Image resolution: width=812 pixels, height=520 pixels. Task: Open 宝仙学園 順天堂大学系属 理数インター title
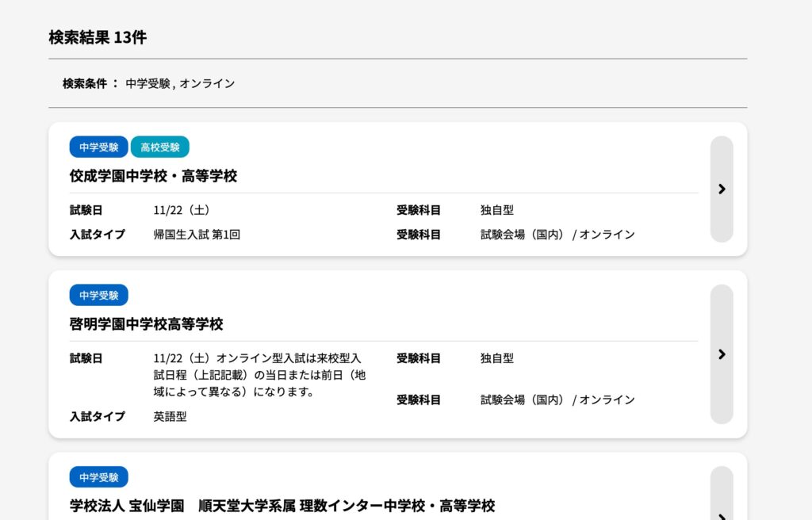coord(282,506)
